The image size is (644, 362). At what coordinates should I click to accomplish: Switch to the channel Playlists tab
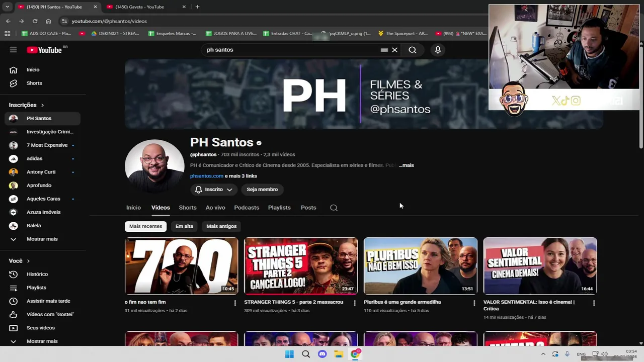pos(279,208)
